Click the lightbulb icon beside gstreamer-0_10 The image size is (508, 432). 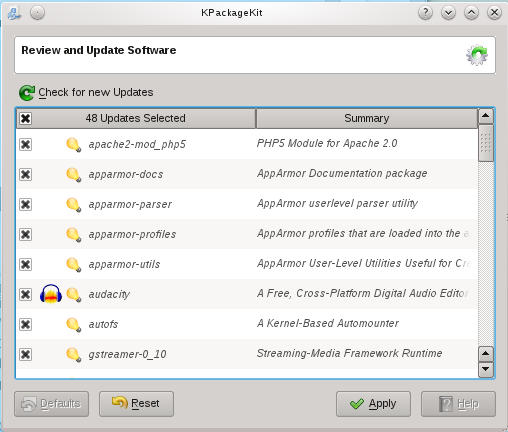[x=74, y=355]
